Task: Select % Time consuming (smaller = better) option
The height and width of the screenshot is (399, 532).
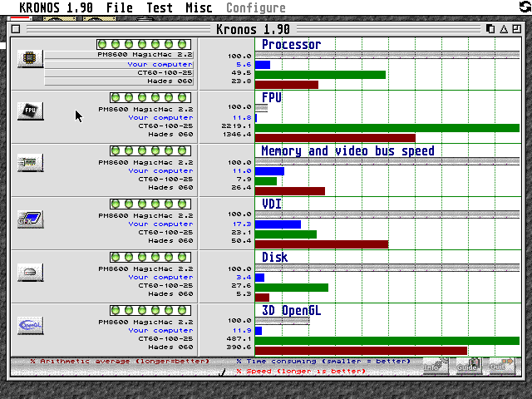Action: [323, 362]
